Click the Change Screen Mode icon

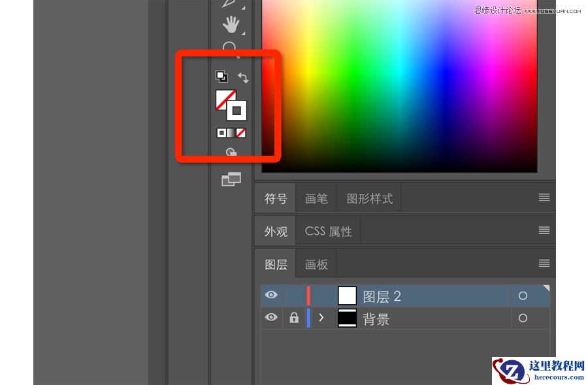[x=231, y=179]
